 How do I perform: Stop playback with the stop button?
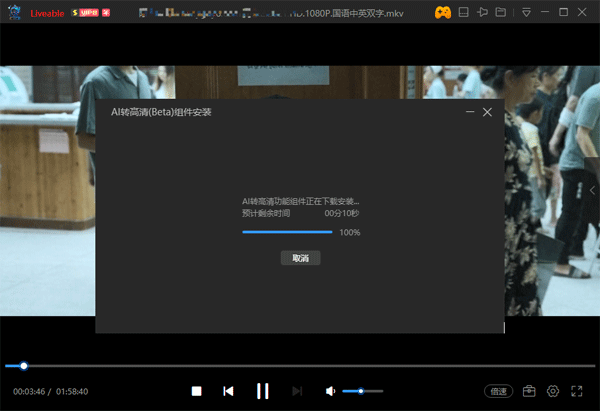tap(197, 391)
